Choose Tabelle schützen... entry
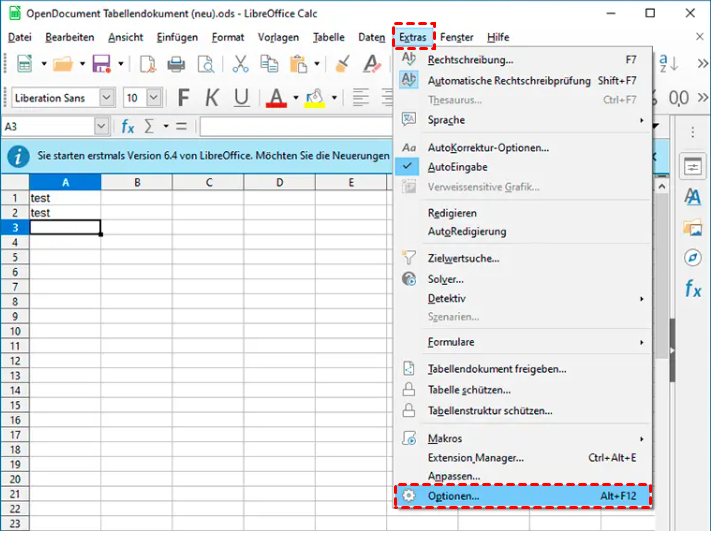Image resolution: width=711 pixels, height=533 pixels. point(523,390)
